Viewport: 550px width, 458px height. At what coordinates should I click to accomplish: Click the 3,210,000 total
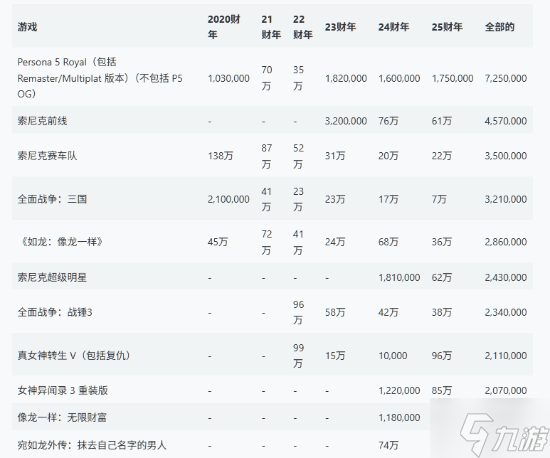pyautogui.click(x=506, y=199)
